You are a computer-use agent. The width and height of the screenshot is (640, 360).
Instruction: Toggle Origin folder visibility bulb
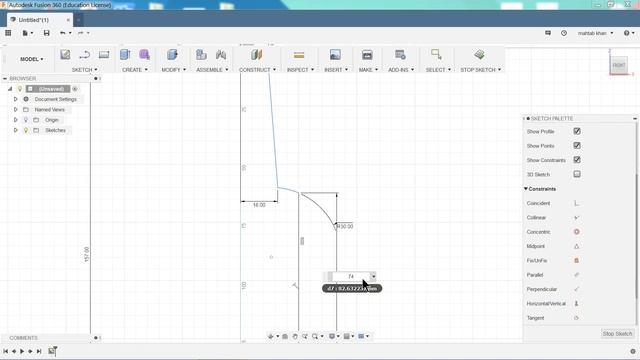[26, 120]
